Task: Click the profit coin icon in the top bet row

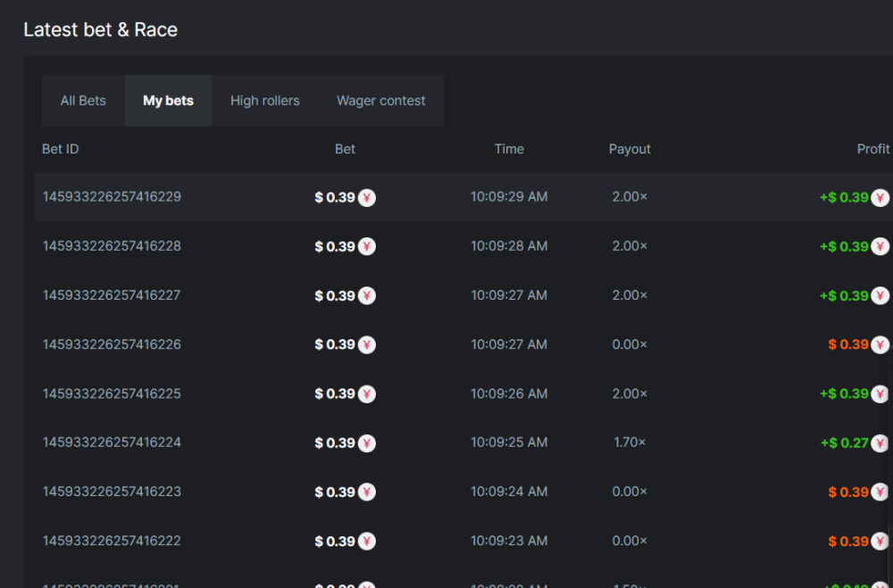Action: coord(880,197)
